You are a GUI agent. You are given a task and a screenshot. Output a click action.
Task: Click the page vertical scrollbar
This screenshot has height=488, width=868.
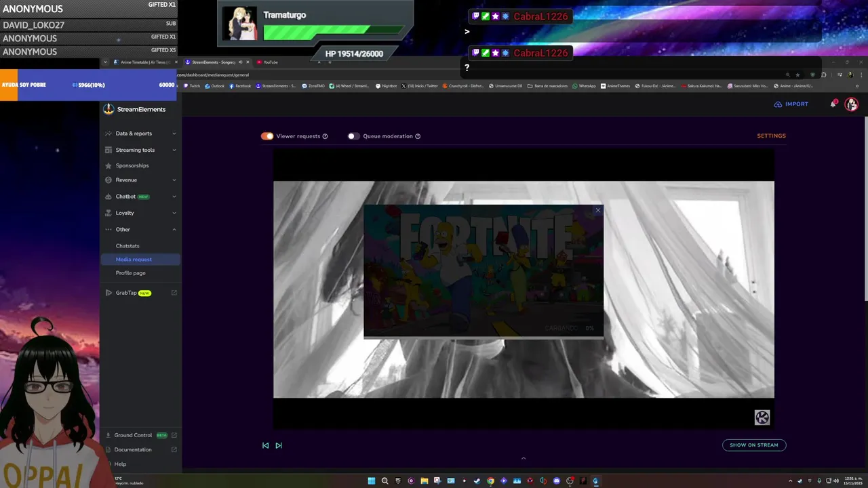coord(865,210)
